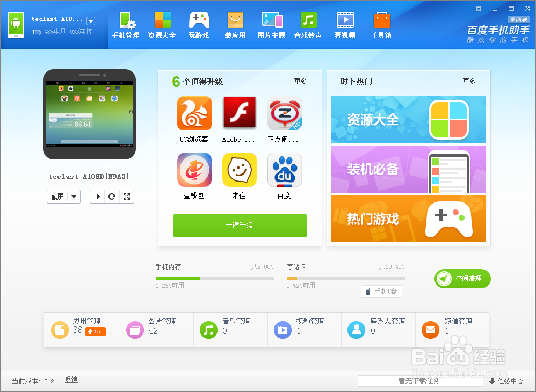Switch to 玩游戏 games tab
This screenshot has width=536, height=392.
point(199,25)
